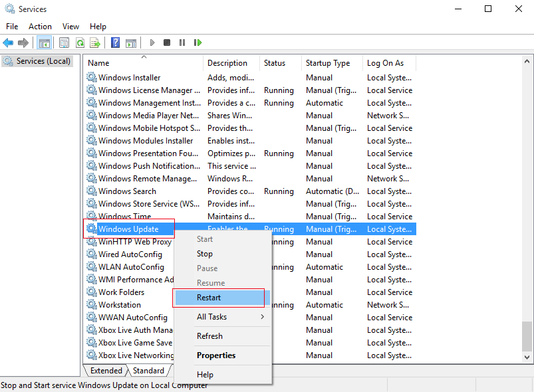
Task: Sort by the Description column header
Action: [231, 63]
